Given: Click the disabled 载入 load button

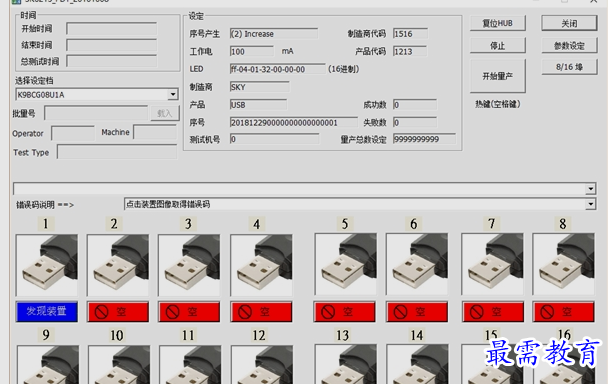Looking at the screenshot, I should click(165, 113).
